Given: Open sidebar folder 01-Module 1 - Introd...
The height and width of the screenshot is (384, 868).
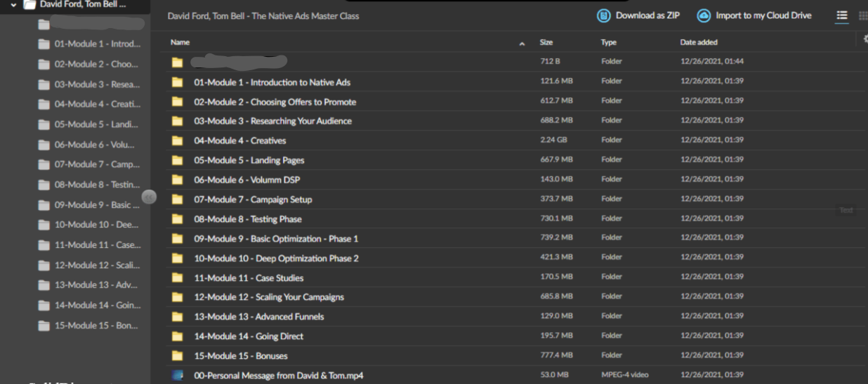Looking at the screenshot, I should click(89, 44).
